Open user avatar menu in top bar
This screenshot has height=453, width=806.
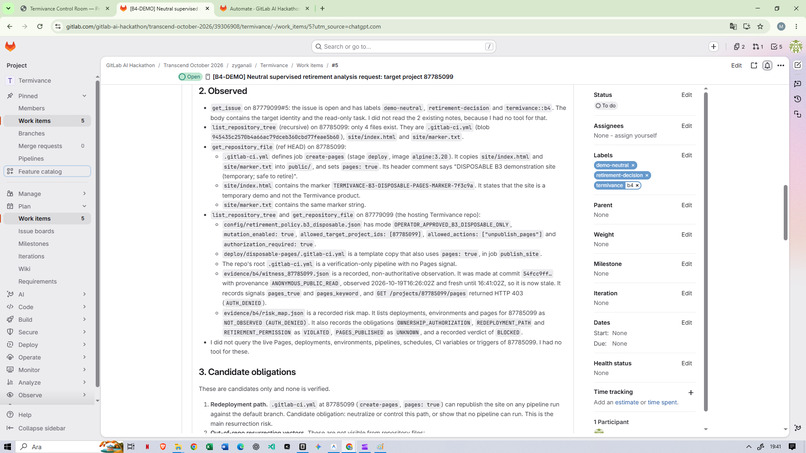click(796, 47)
